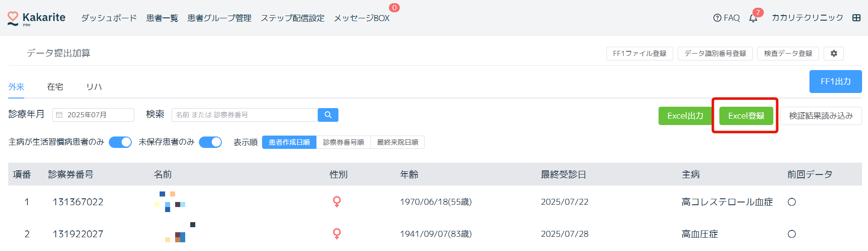Switch to the 在宅 tab
Viewport: 868px width, 251px height.
(55, 87)
